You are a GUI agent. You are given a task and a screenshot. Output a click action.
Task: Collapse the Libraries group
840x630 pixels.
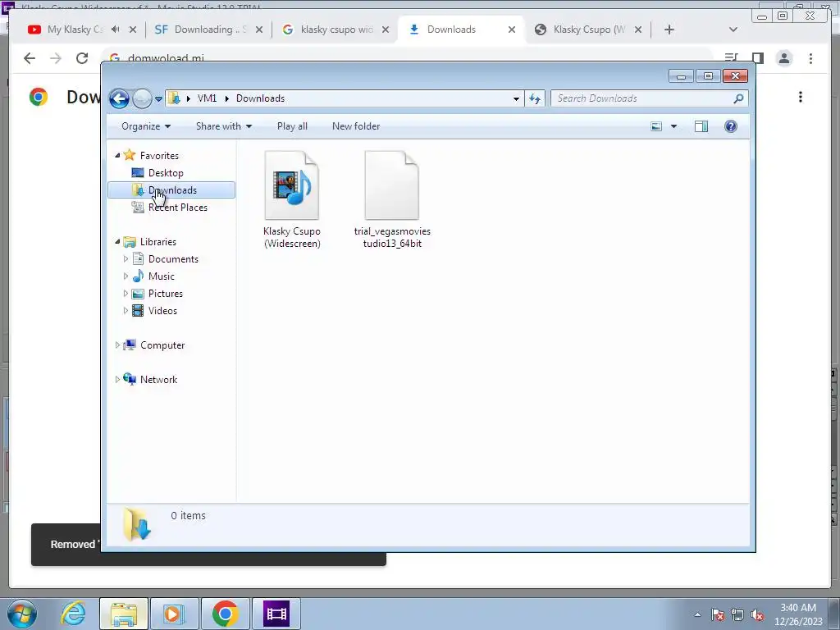click(x=117, y=242)
